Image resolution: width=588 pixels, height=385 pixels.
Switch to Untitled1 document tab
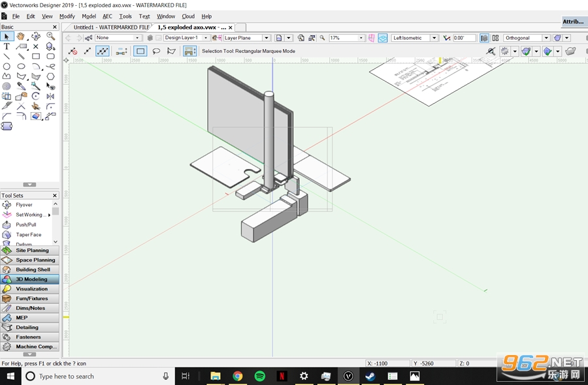111,27
